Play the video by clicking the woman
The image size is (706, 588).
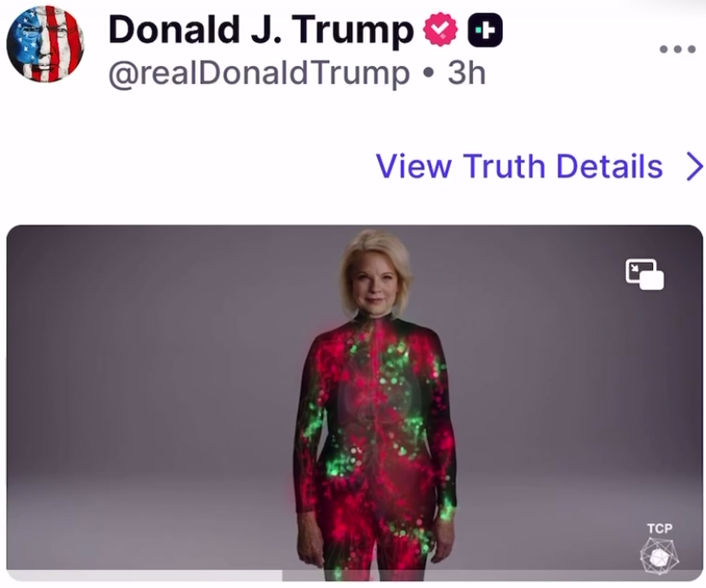[x=375, y=411]
